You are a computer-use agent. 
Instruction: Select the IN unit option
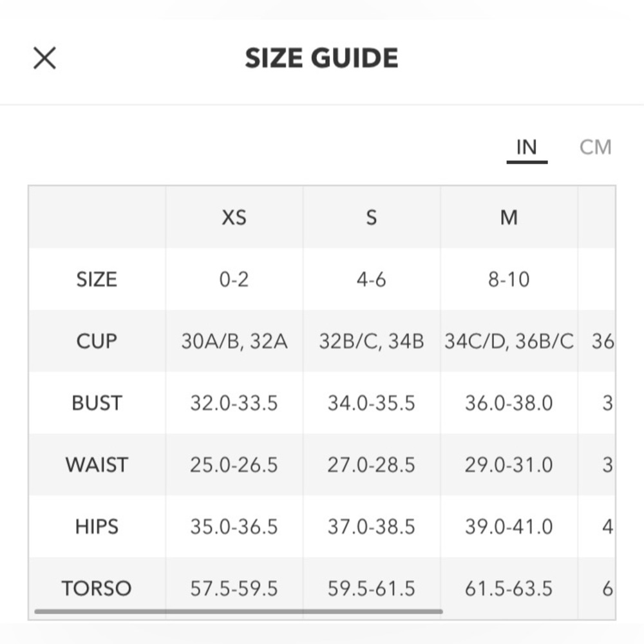[526, 147]
